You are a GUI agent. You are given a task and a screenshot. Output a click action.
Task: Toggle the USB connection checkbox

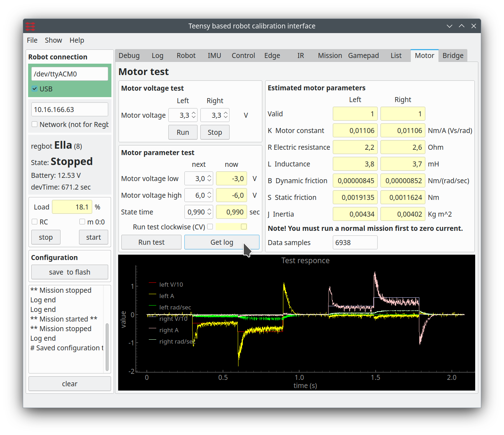pyautogui.click(x=35, y=89)
